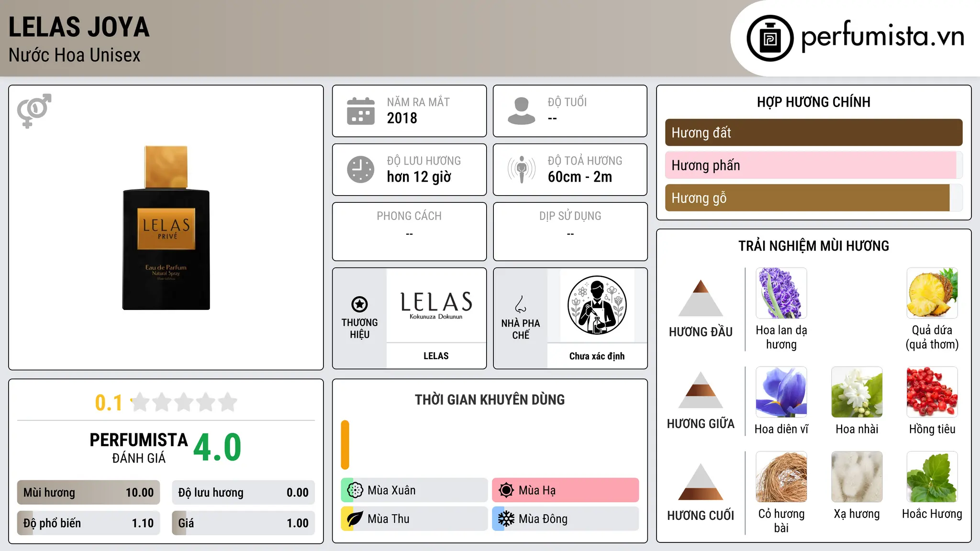Select the Hương phấn accord bar
This screenshot has width=980, height=551.
(813, 165)
